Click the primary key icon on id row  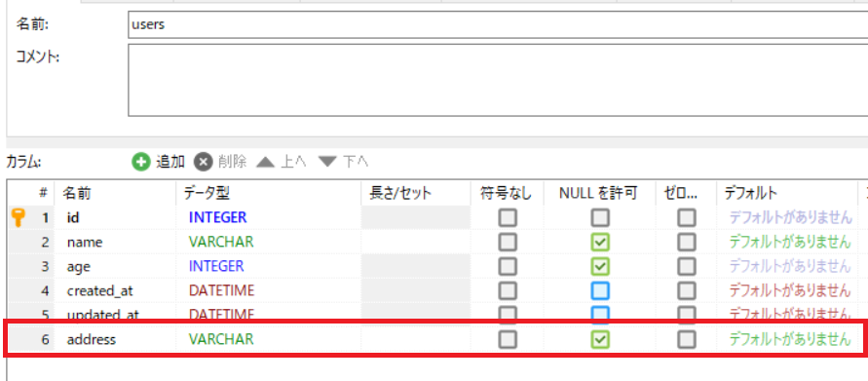click(x=19, y=217)
